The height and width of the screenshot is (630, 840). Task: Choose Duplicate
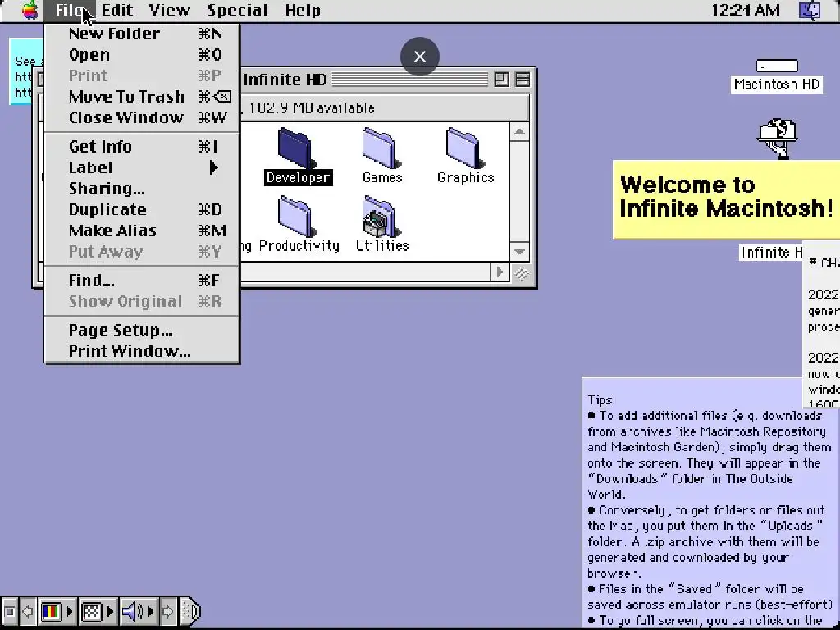coord(142,209)
